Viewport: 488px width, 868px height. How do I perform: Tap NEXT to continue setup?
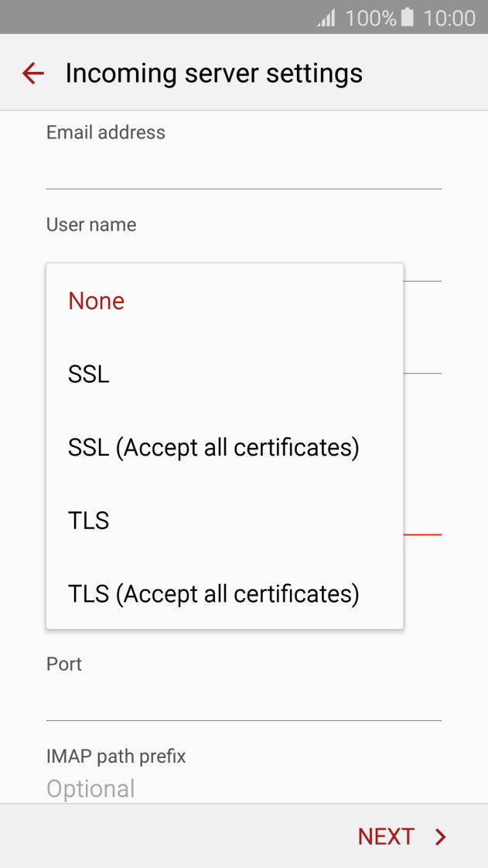(x=387, y=836)
